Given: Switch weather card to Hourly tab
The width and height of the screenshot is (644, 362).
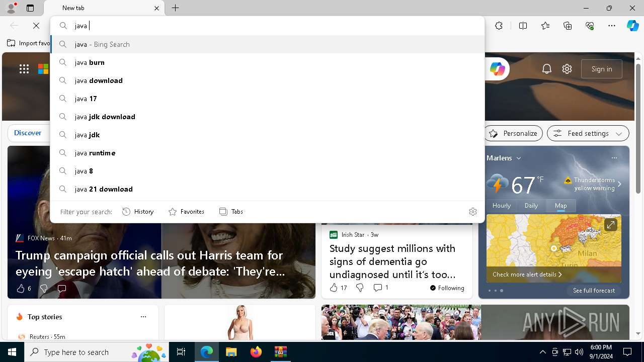Looking at the screenshot, I should pyautogui.click(x=502, y=205).
